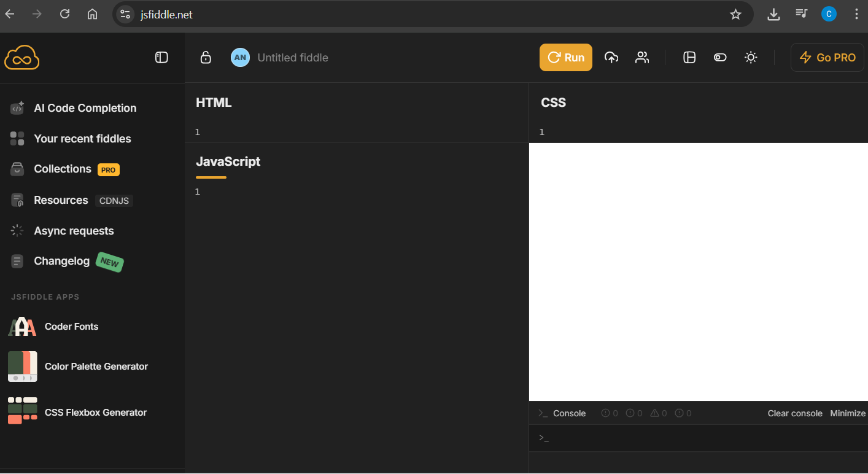Screen dimensions: 868x474
Task: Save the fiddle using the cloud upload icon
Action: coord(611,57)
